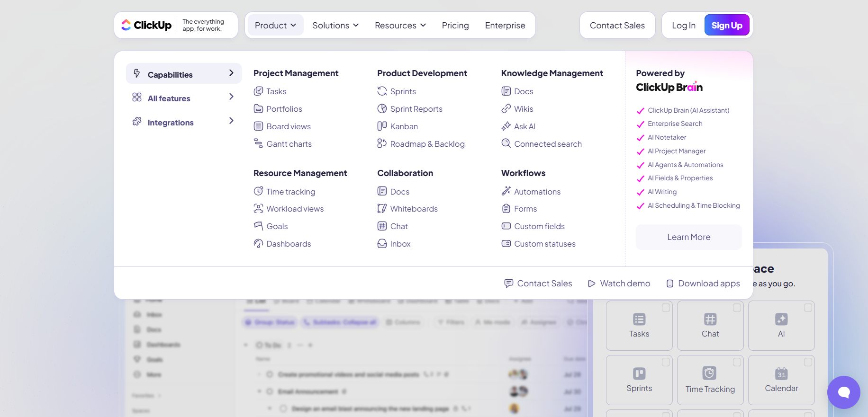Image resolution: width=868 pixels, height=417 pixels.
Task: Select the Time Tracking feature card
Action: (x=710, y=380)
